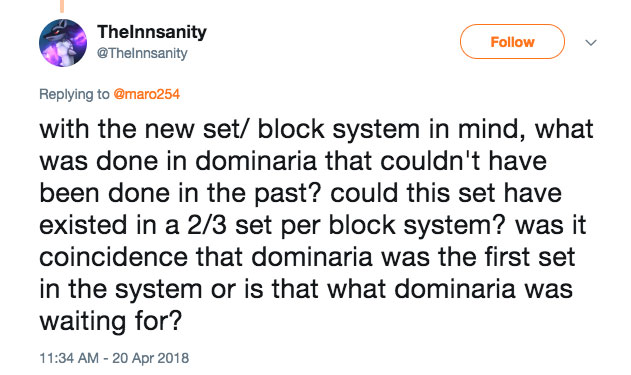The width and height of the screenshot is (631, 375).
Task: Open the orange maro254 mention
Action: (146, 94)
